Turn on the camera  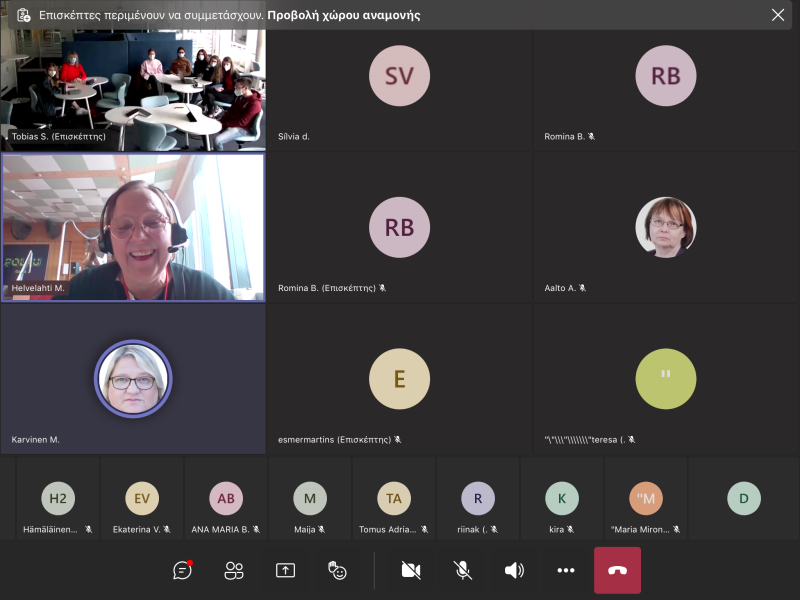410,570
